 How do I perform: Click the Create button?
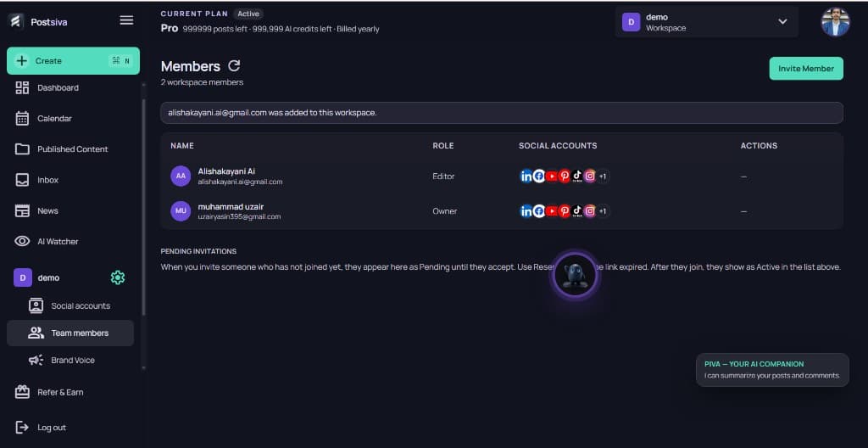[73, 61]
